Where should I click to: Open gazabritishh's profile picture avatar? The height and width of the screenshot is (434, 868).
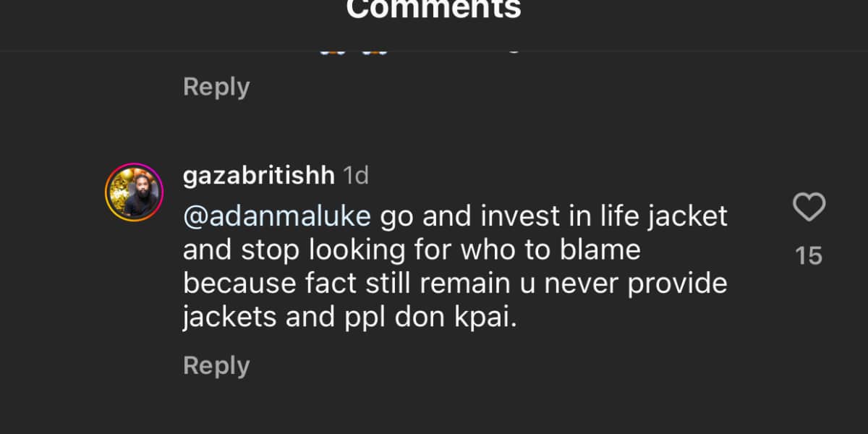pyautogui.click(x=135, y=192)
